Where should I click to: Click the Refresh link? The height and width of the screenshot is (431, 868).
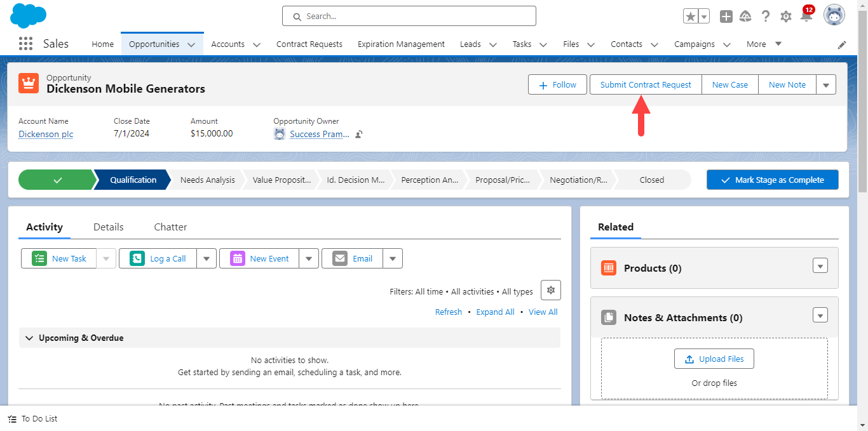[449, 312]
